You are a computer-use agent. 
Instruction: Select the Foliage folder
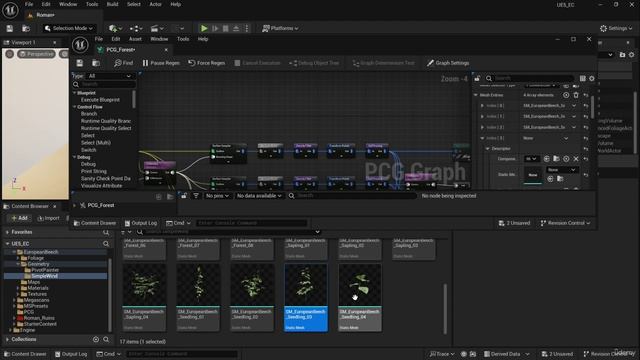point(35,258)
